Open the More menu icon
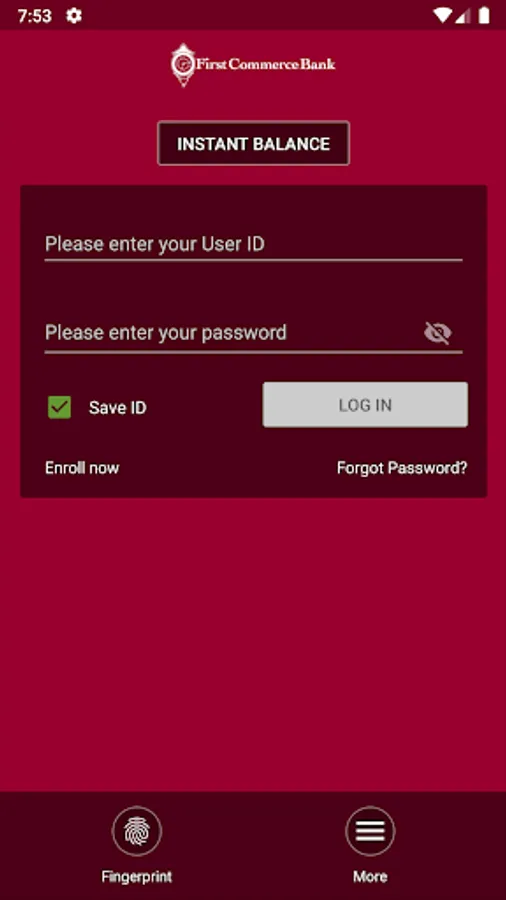Viewport: 506px width, 900px height. click(x=370, y=831)
